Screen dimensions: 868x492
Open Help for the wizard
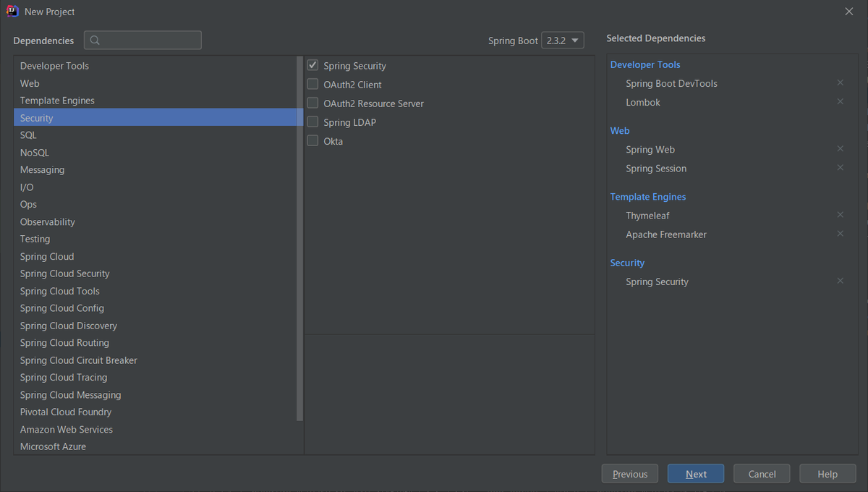pyautogui.click(x=827, y=474)
